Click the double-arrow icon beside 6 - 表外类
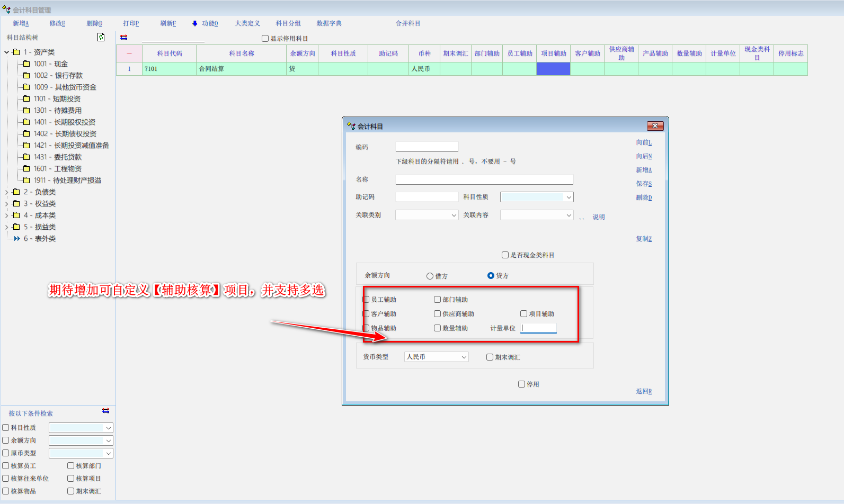 17,239
